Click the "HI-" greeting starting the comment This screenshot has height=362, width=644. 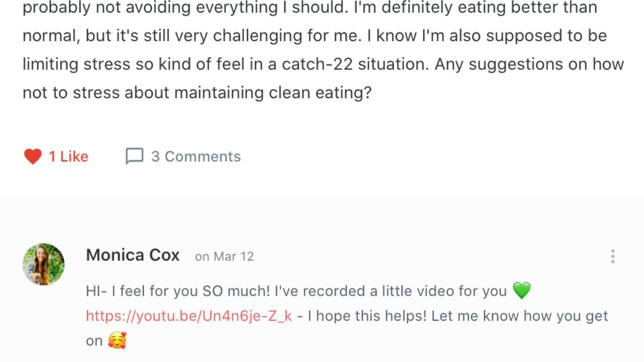(96, 291)
